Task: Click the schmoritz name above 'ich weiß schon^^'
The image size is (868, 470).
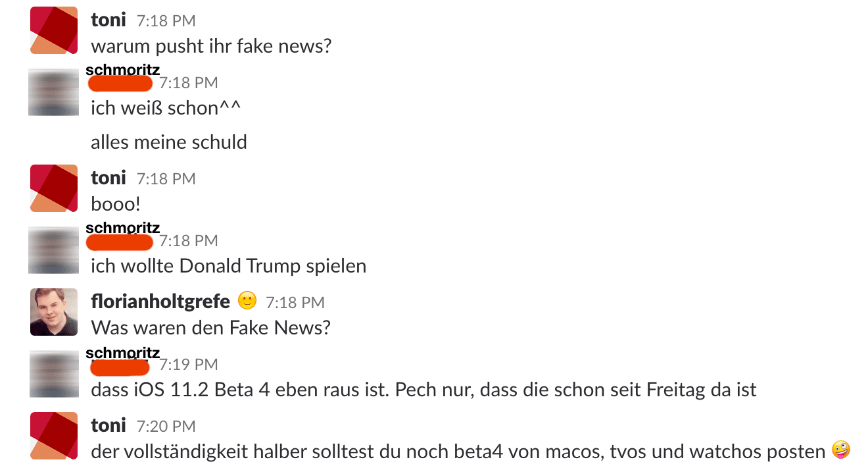Action: 123,70
